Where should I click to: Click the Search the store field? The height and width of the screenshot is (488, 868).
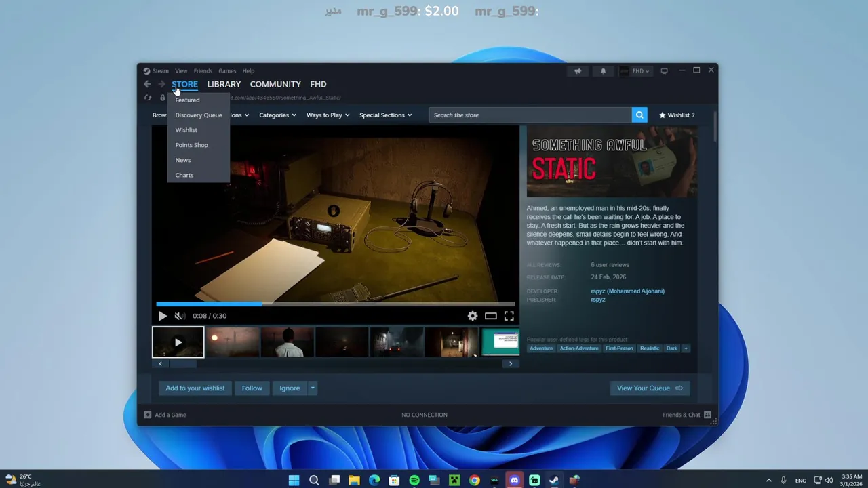[531, 115]
